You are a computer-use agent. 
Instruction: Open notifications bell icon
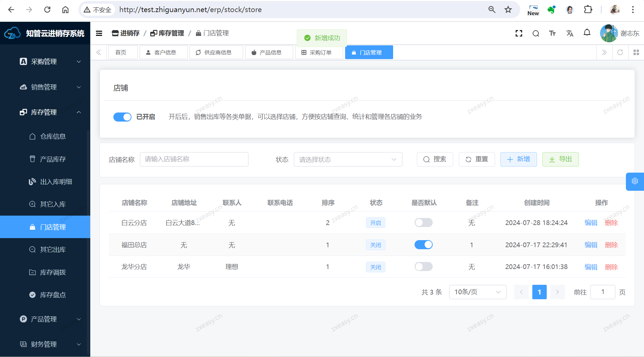pyautogui.click(x=587, y=33)
